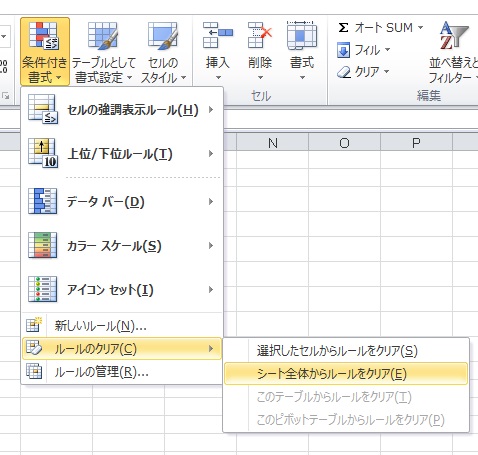
Task: Click the 書式 cells icon
Action: [302, 35]
